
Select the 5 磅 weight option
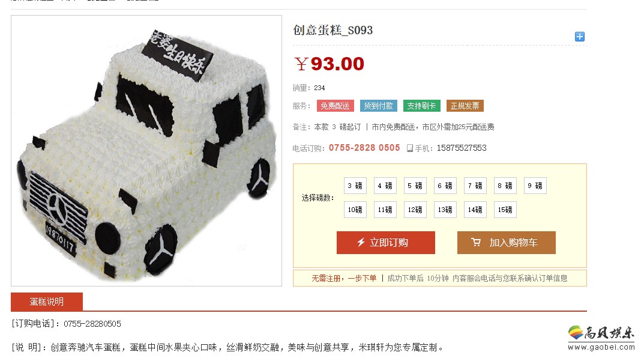(415, 186)
